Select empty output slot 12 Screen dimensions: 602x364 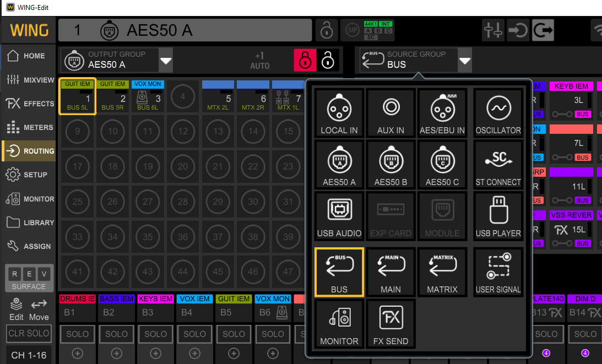pyautogui.click(x=183, y=131)
